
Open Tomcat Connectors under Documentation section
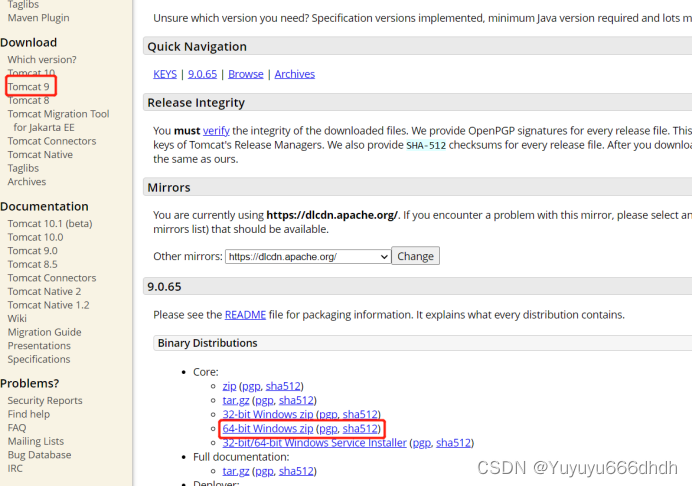pyautogui.click(x=52, y=278)
